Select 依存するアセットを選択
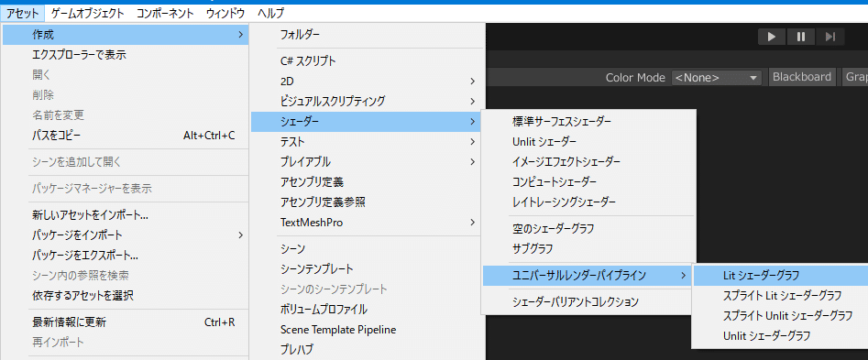This screenshot has width=868, height=360. 126,295
